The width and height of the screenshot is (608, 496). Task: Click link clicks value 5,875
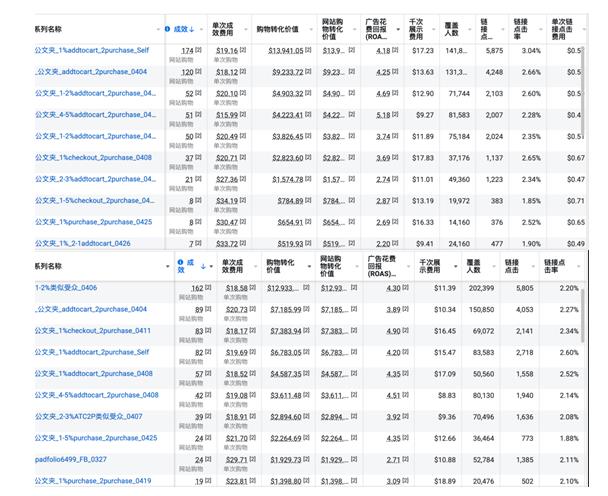pyautogui.click(x=494, y=50)
